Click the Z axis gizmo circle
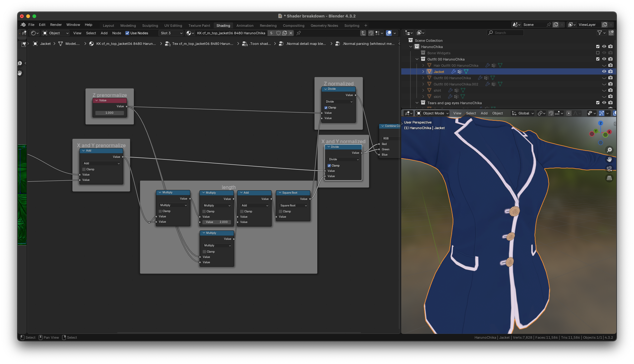 (600, 123)
